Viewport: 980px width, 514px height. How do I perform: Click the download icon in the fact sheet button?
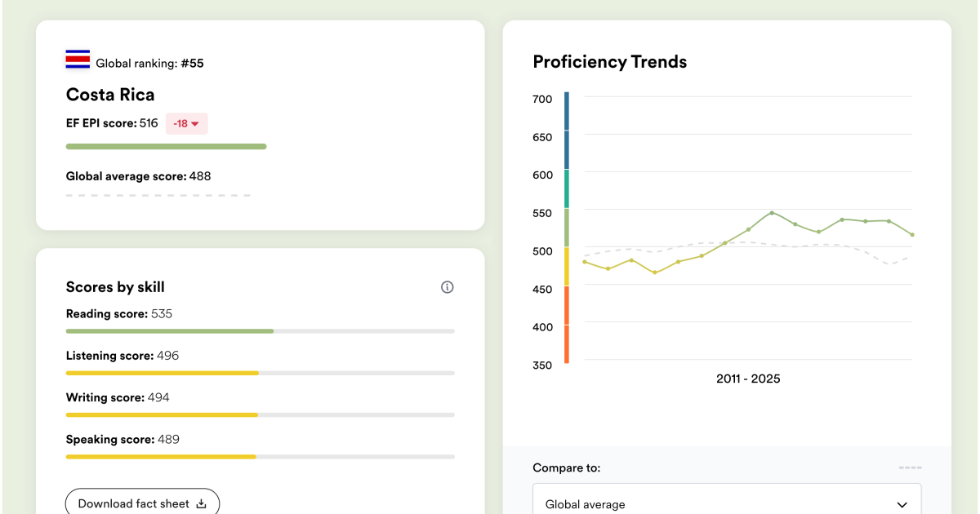coord(201,504)
